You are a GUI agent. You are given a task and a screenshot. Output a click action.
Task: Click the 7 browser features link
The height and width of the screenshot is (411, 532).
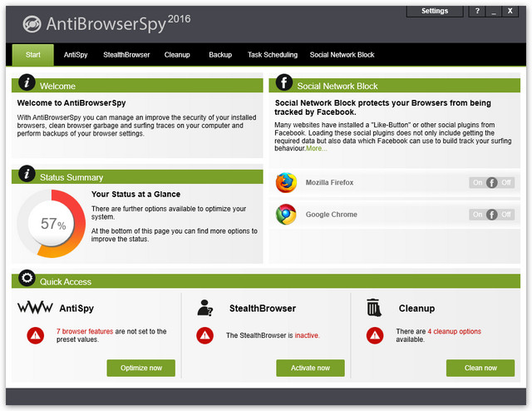pos(85,331)
